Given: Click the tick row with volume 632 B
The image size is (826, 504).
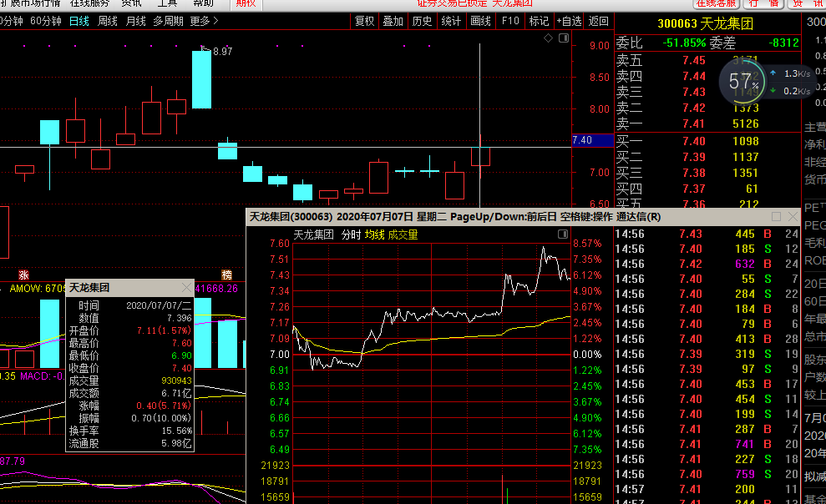Looking at the screenshot, I should coord(707,264).
